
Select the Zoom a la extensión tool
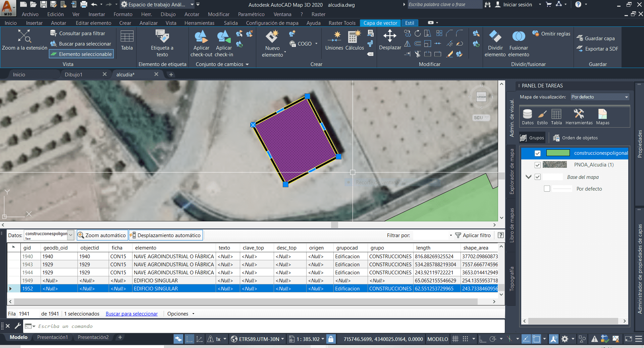[24, 40]
